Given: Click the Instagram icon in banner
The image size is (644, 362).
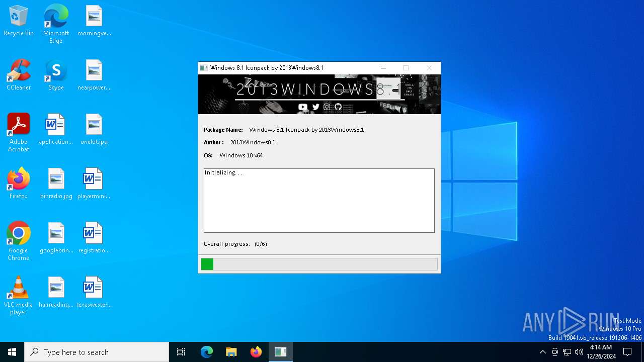Looking at the screenshot, I should click(327, 107).
